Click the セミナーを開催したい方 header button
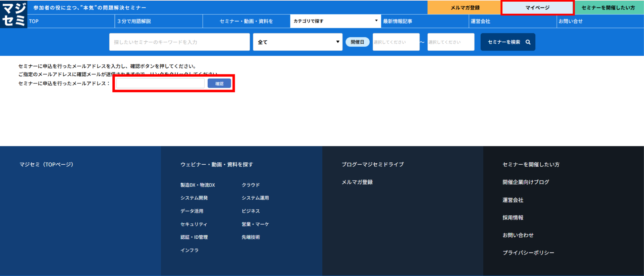 tap(608, 8)
